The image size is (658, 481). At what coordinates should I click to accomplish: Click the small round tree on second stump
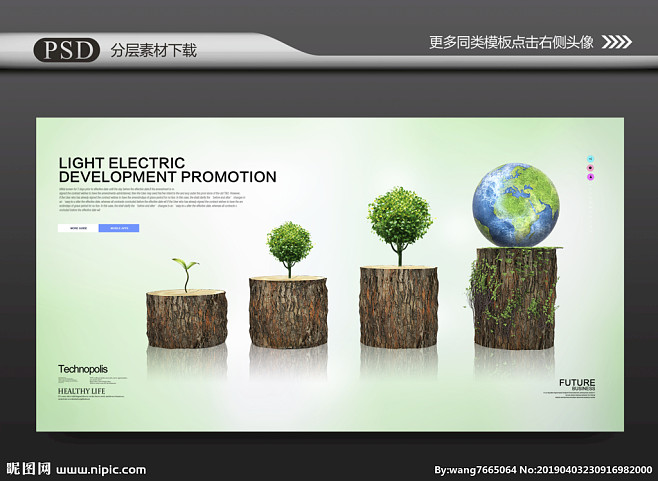click(290, 249)
